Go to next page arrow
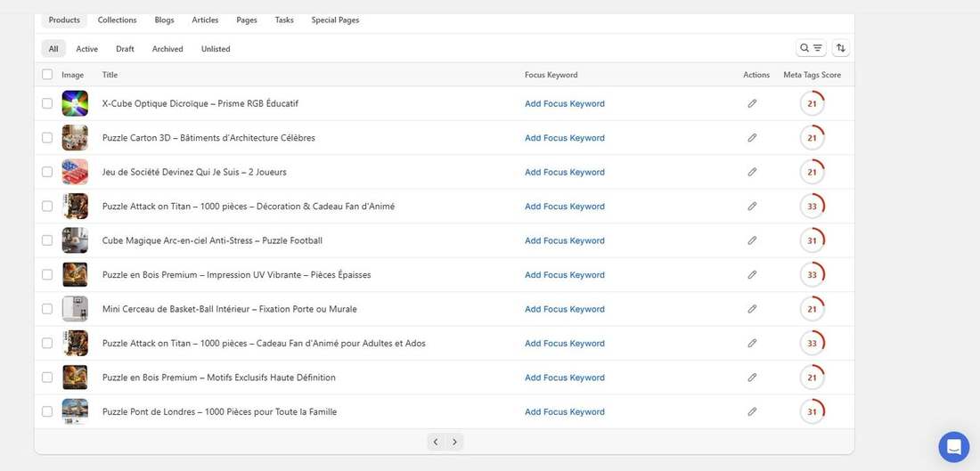This screenshot has width=980, height=471. (454, 442)
